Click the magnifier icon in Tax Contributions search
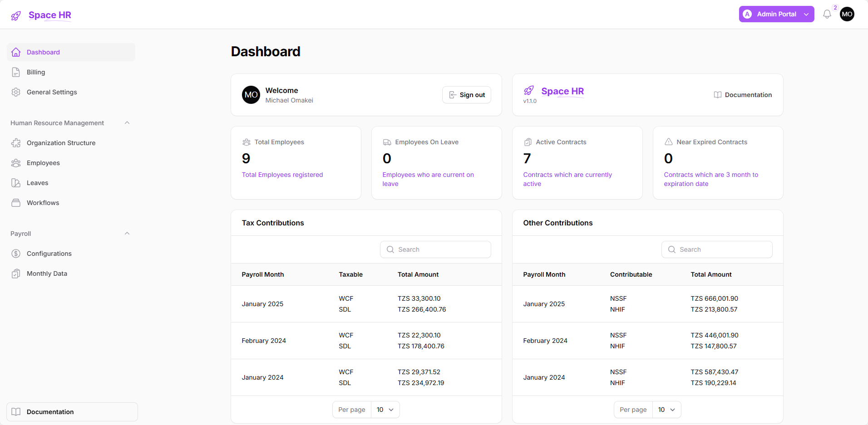 [x=390, y=249]
